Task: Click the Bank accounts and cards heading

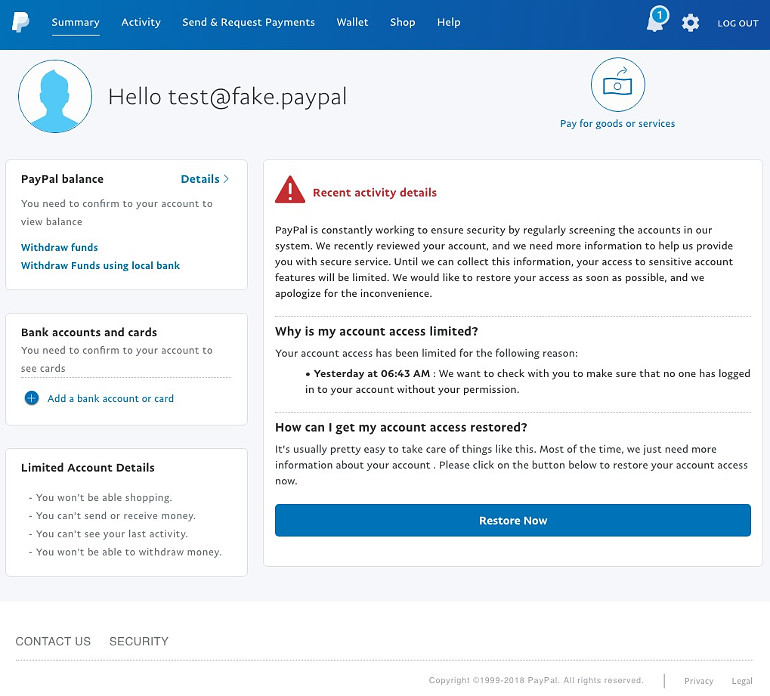Action: (x=89, y=332)
